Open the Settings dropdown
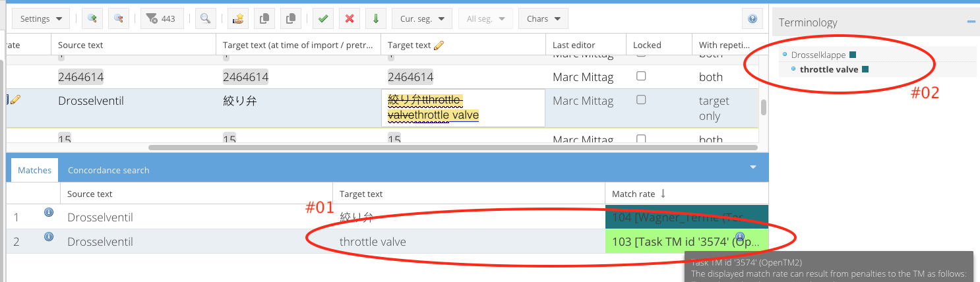 point(41,19)
